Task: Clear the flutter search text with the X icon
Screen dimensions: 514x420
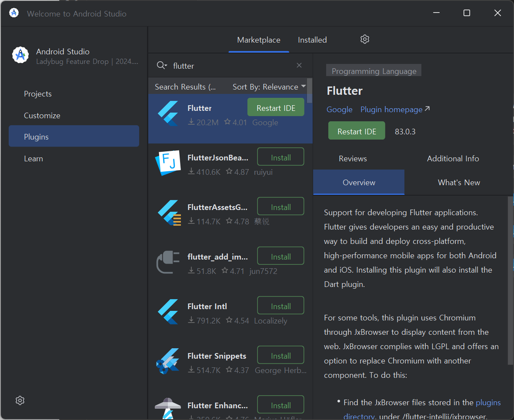Action: [299, 65]
